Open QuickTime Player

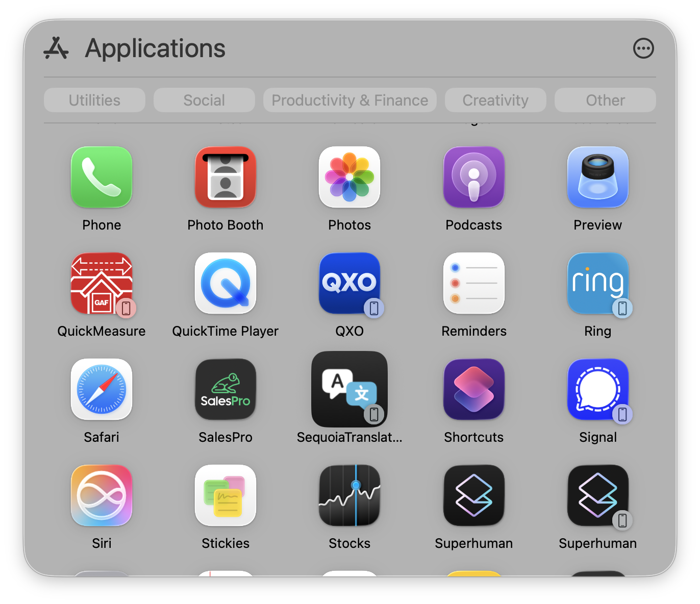point(226,283)
